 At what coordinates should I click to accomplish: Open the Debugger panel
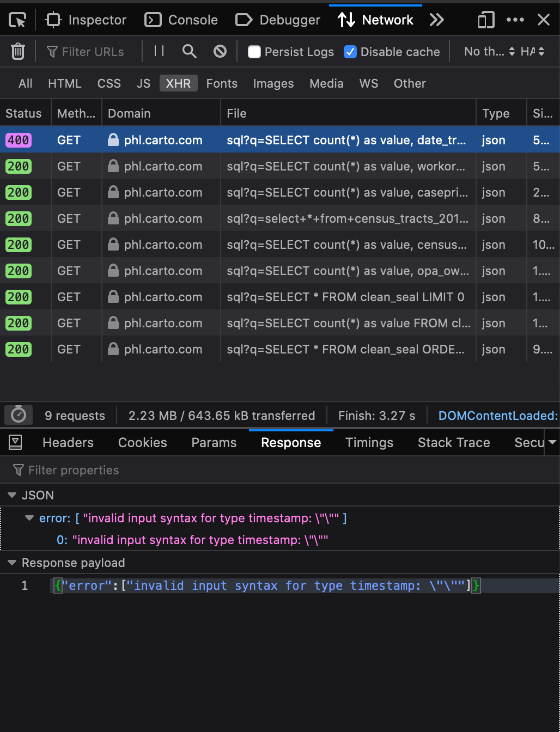(x=278, y=20)
